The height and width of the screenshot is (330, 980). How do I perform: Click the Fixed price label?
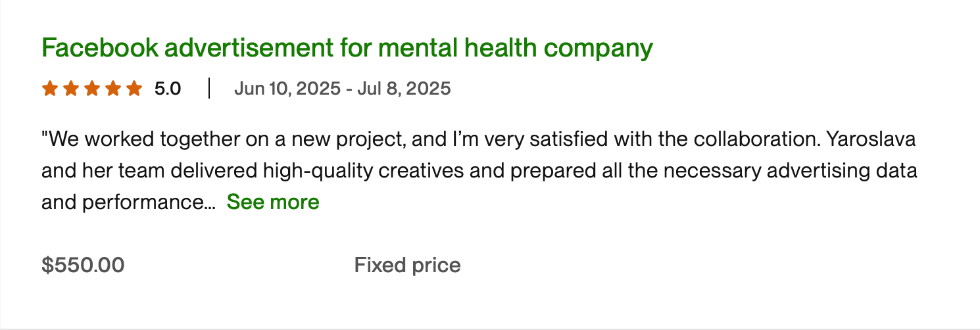pyautogui.click(x=407, y=266)
